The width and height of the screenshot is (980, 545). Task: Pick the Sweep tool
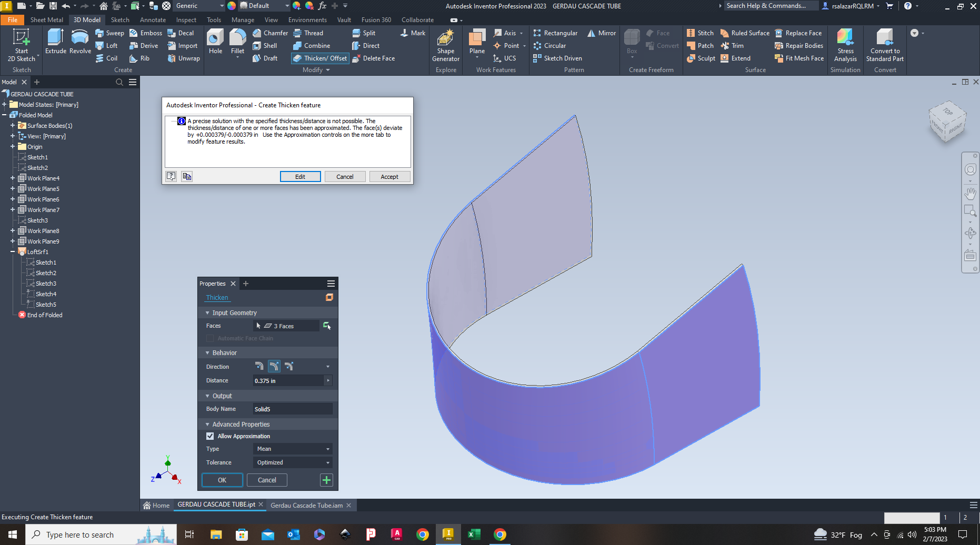pyautogui.click(x=109, y=33)
